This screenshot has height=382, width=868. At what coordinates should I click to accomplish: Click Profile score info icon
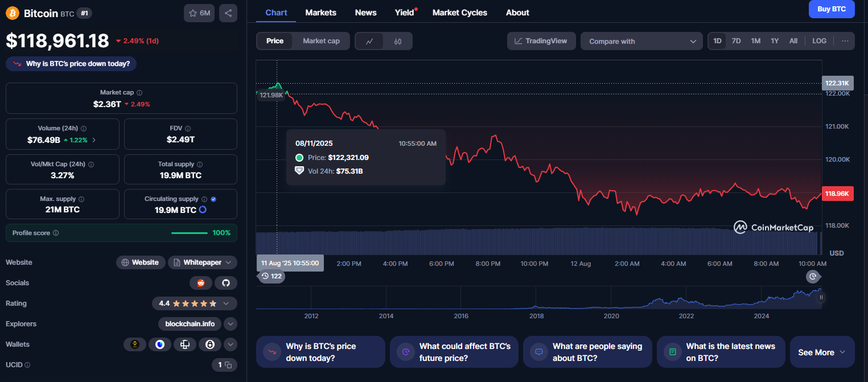[x=55, y=233]
